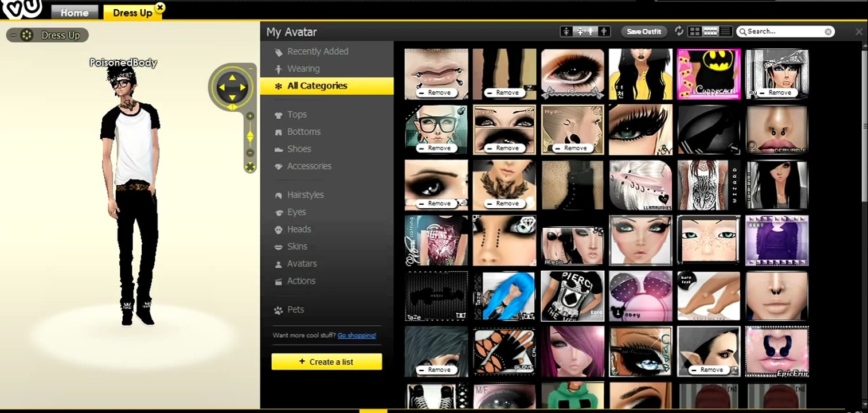Viewport: 868px width, 413px height.
Task: Click the PoisonedBody avatar name label
Action: coord(123,63)
